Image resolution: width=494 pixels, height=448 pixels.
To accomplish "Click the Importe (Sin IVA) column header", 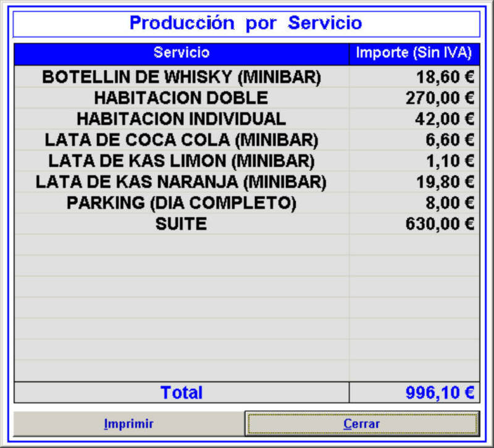I will (414, 53).
